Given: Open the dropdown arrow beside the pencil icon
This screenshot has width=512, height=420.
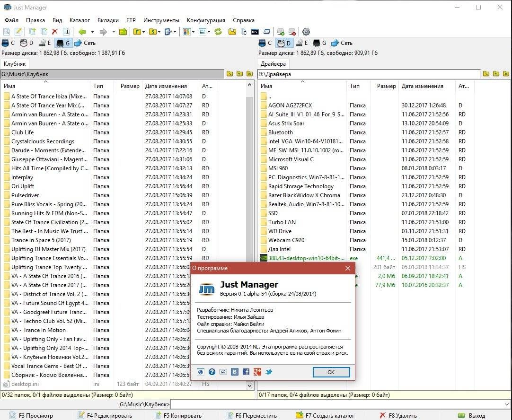Looking at the screenshot, I should click(x=175, y=32).
